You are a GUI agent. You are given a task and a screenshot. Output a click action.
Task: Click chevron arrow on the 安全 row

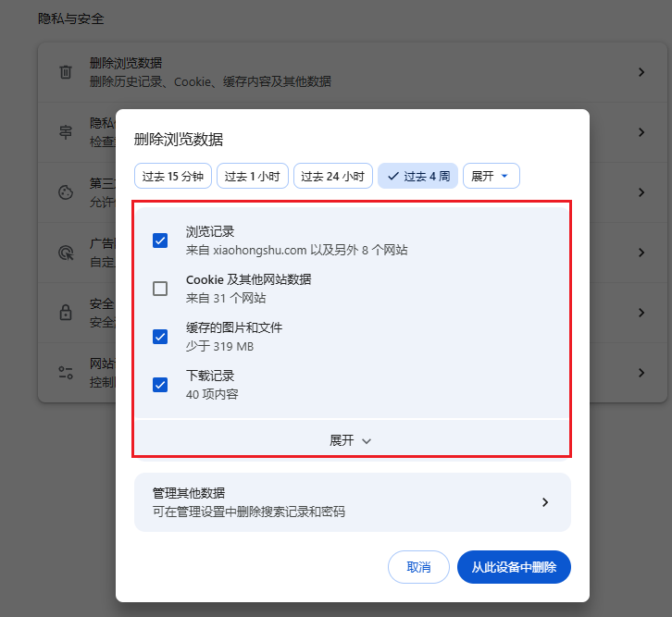tap(641, 313)
